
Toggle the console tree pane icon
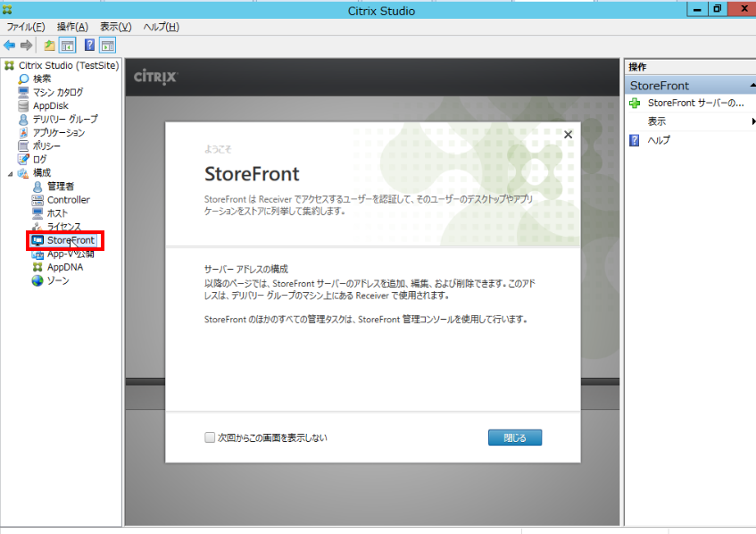pos(68,46)
